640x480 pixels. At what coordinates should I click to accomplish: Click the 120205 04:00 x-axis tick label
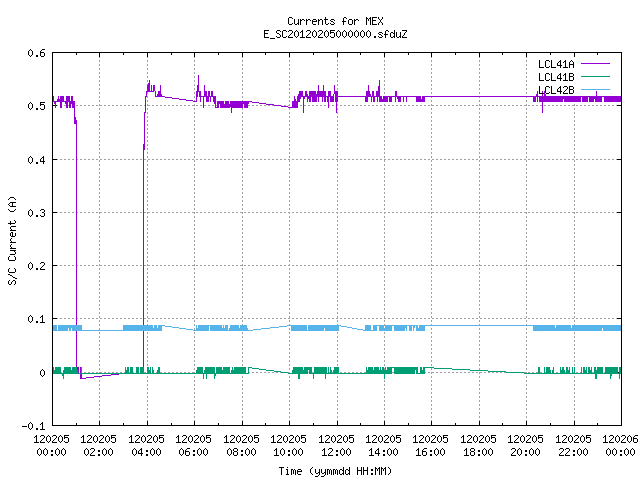pos(146,446)
